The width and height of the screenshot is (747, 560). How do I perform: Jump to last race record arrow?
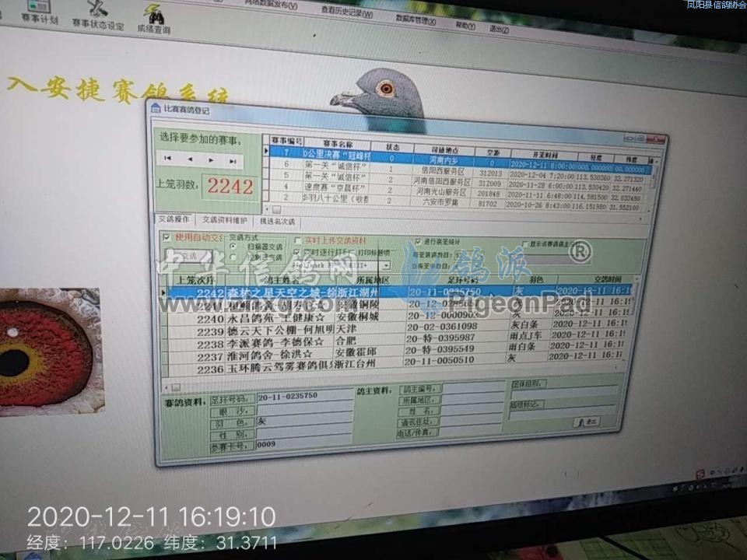[233, 161]
